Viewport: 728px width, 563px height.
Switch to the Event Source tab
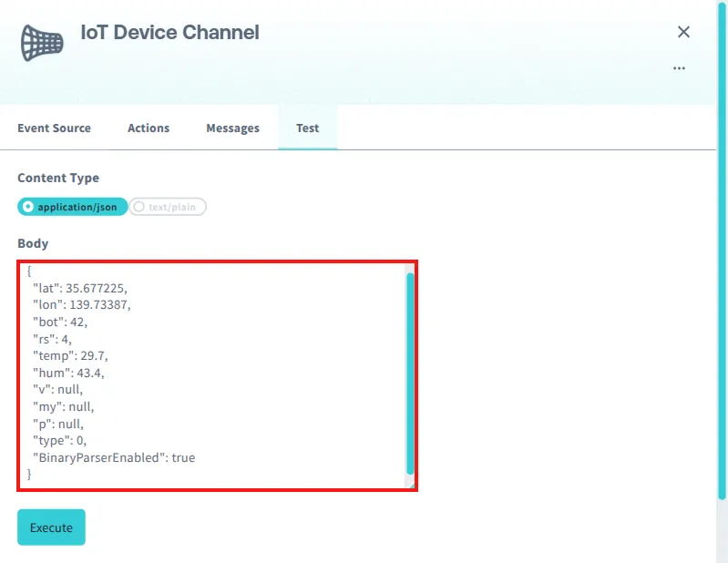(55, 128)
